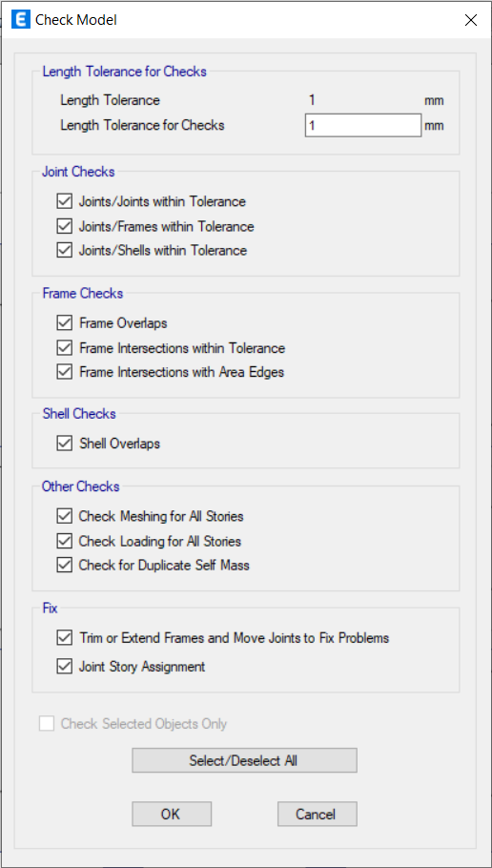Image resolution: width=492 pixels, height=868 pixels.
Task: Click the Cancel button
Action: [317, 814]
